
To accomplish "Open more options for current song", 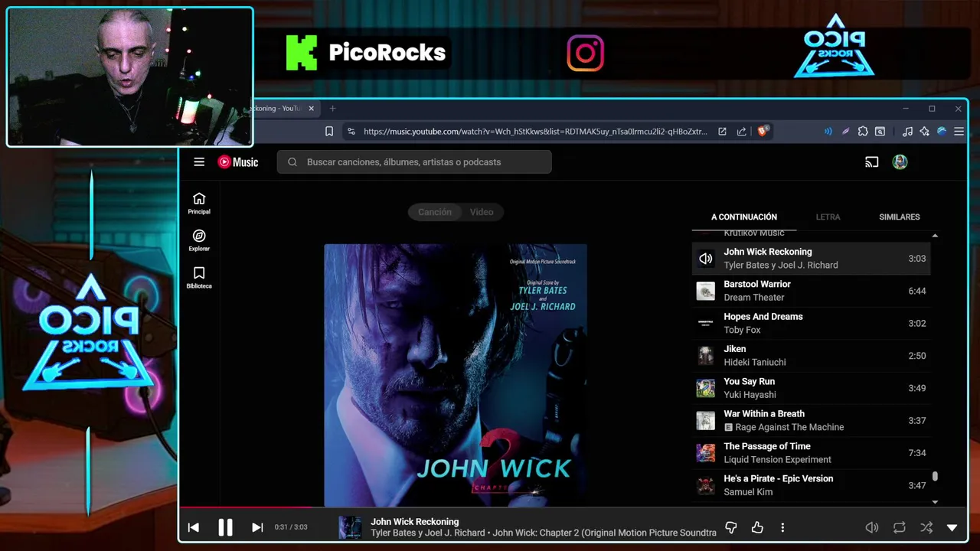I will coord(782,527).
